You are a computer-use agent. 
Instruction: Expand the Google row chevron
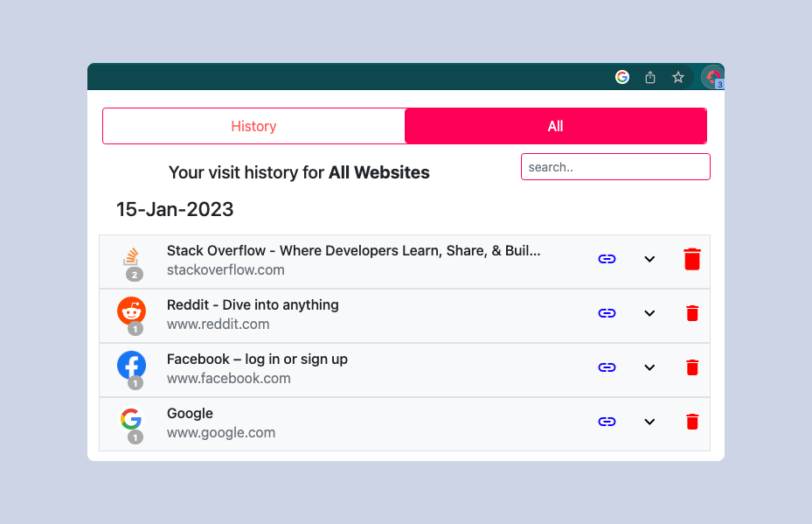pos(649,422)
